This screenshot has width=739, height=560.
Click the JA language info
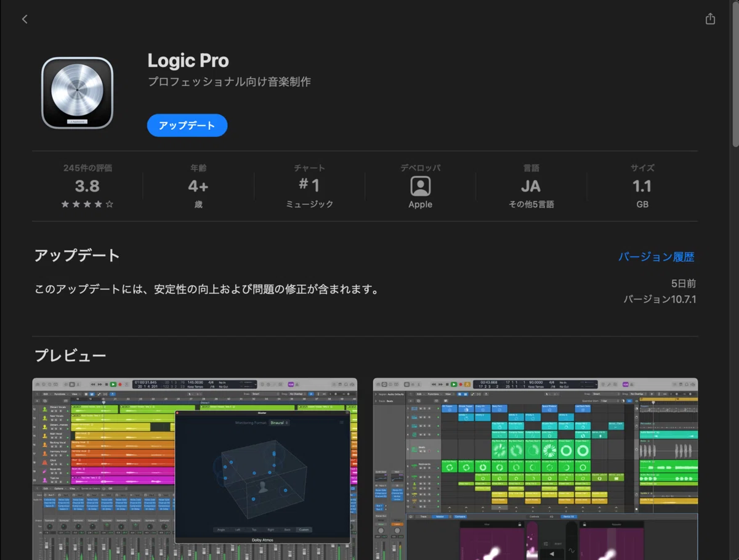(531, 186)
